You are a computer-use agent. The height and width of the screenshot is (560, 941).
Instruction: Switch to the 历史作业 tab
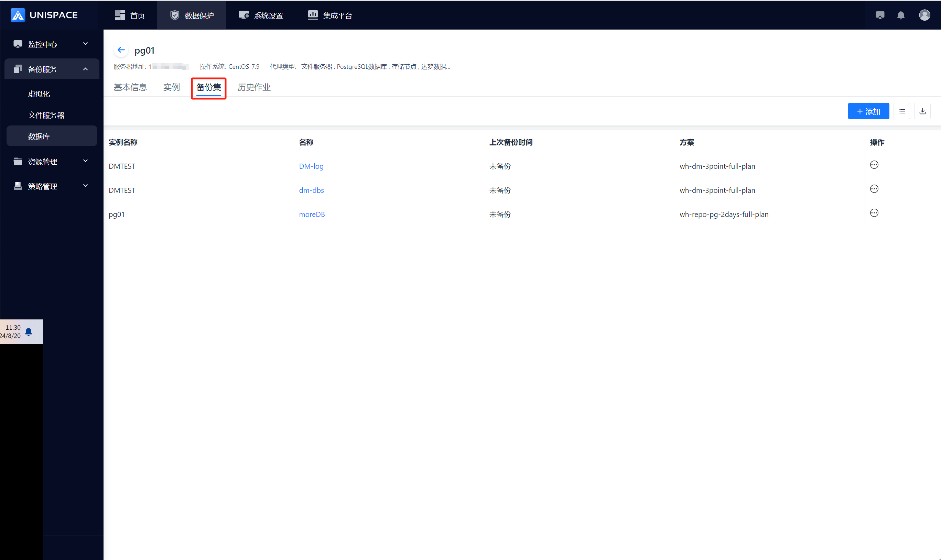tap(254, 87)
